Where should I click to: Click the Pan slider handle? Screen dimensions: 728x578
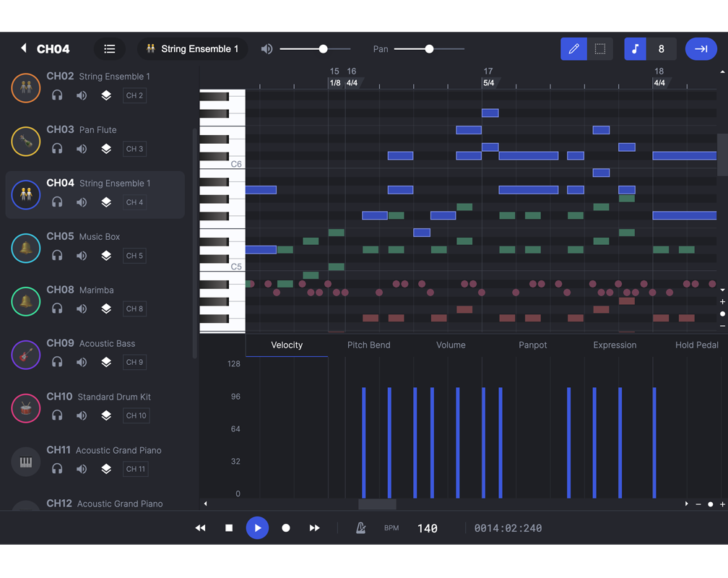[x=429, y=49]
